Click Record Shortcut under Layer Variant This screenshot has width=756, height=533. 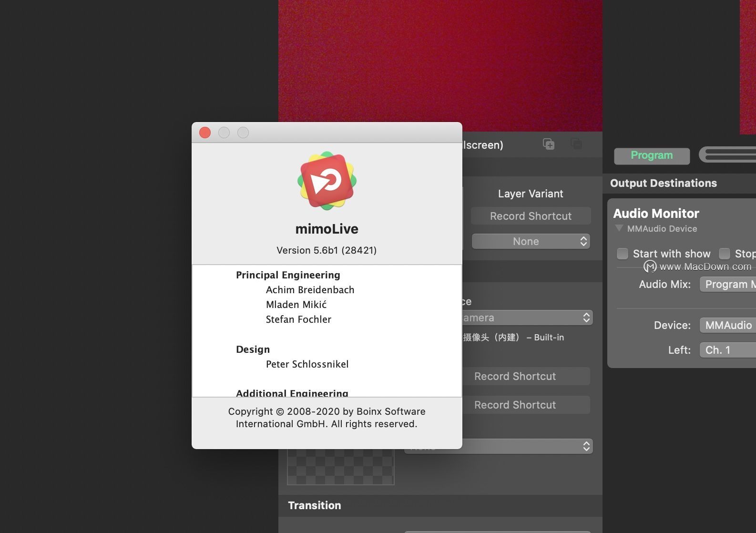pyautogui.click(x=531, y=216)
